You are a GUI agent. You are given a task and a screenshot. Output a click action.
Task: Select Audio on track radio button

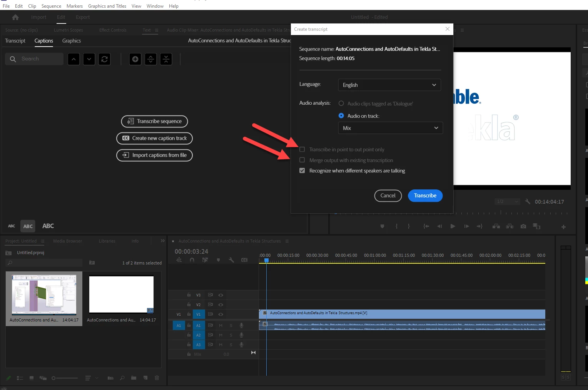[x=341, y=116]
